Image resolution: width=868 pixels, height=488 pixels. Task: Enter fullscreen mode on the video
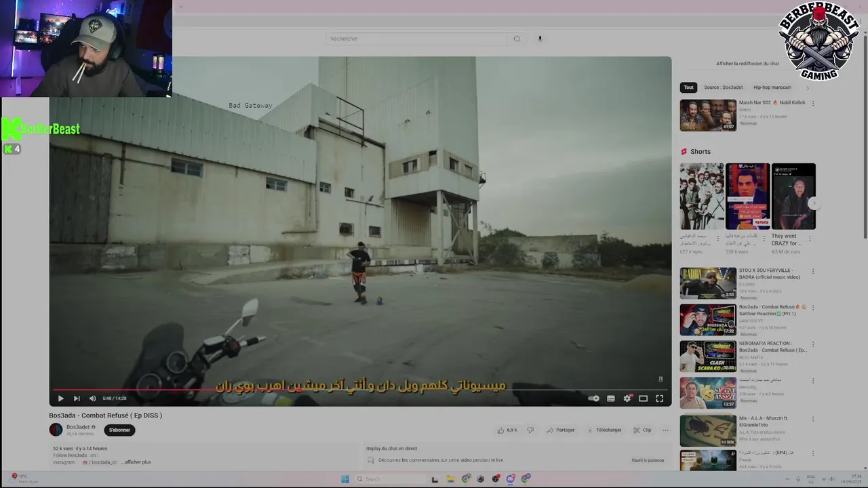(659, 399)
